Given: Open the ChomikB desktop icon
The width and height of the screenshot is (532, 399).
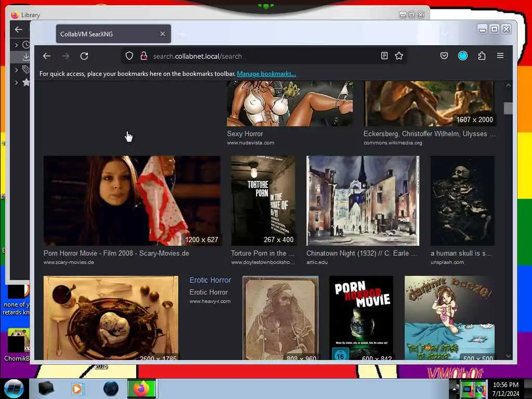Looking at the screenshot, I should pos(17,345).
